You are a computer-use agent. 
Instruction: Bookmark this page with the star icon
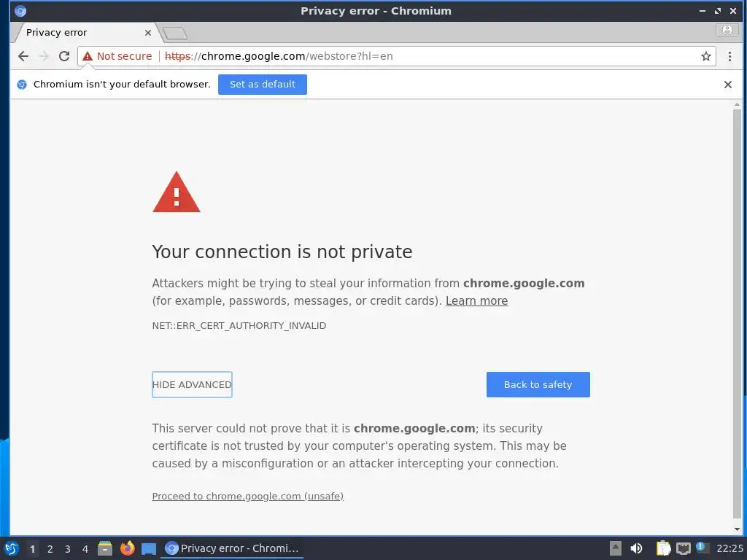[705, 56]
